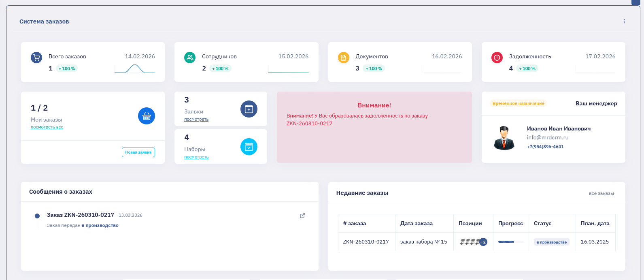The image size is (644, 280).
Task: Click manager phone +7(954)896-4641
Action: pyautogui.click(x=545, y=147)
